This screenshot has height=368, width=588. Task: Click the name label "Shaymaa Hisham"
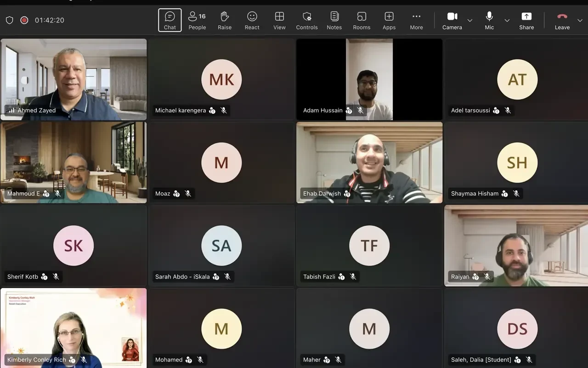pos(475,194)
